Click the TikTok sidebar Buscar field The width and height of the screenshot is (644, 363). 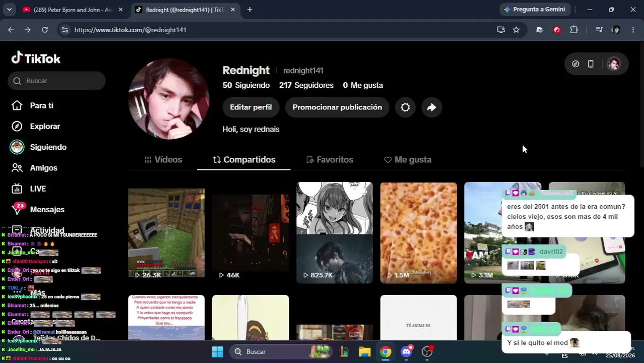[56, 81]
